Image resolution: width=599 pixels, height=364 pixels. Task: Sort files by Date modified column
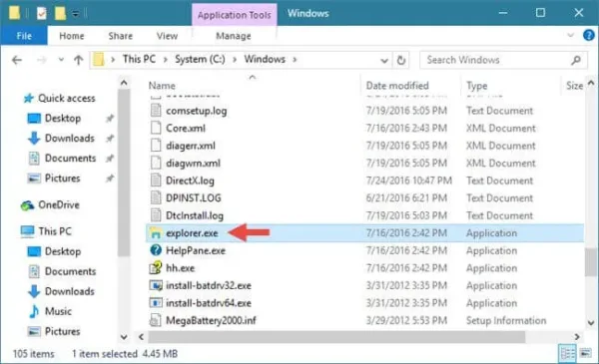[397, 86]
